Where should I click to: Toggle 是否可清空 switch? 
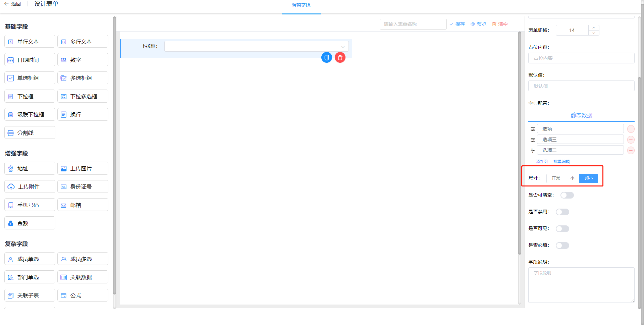point(567,195)
